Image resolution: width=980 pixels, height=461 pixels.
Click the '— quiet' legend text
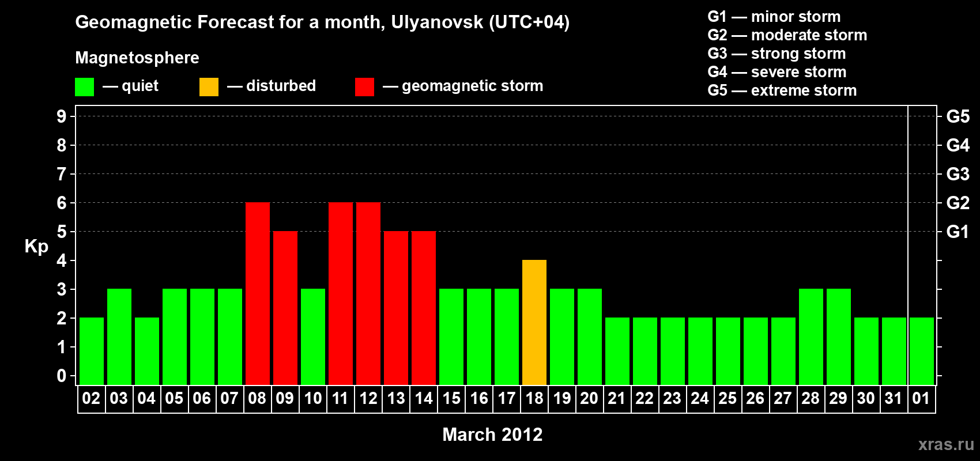[x=131, y=86]
